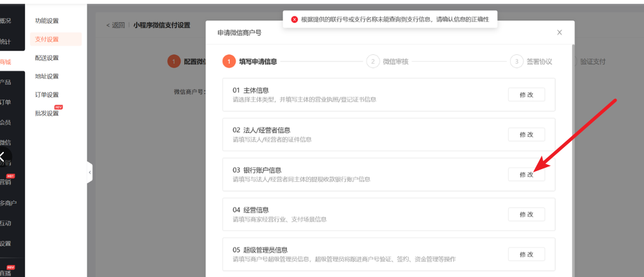Select step 2 微信审核 circle

click(x=372, y=61)
